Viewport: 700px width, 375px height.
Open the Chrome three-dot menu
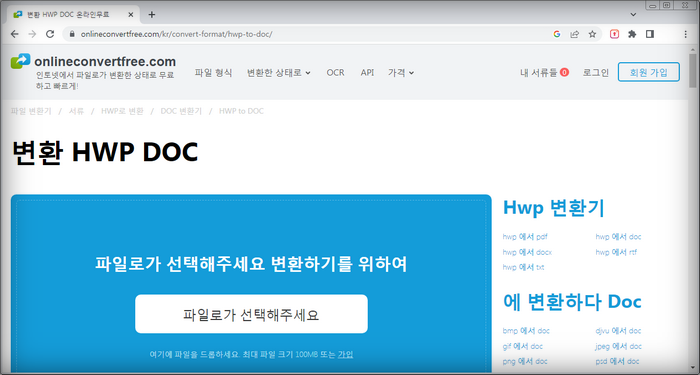tap(686, 34)
